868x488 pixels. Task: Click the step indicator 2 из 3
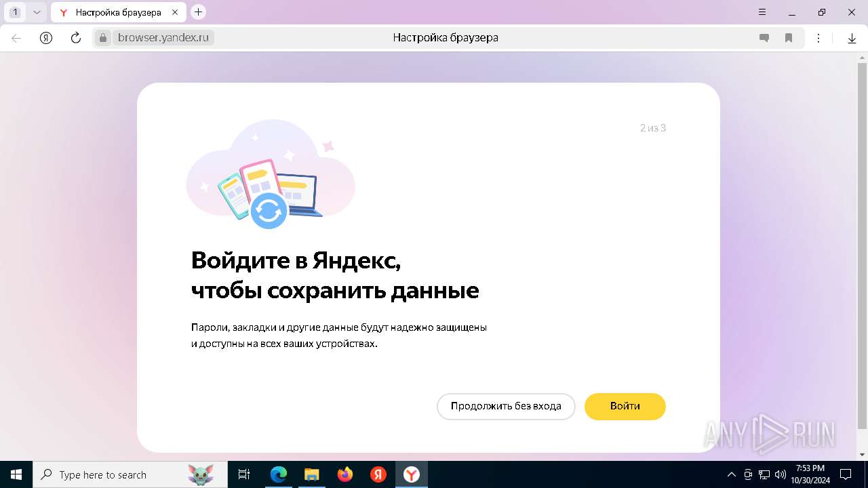pyautogui.click(x=653, y=128)
